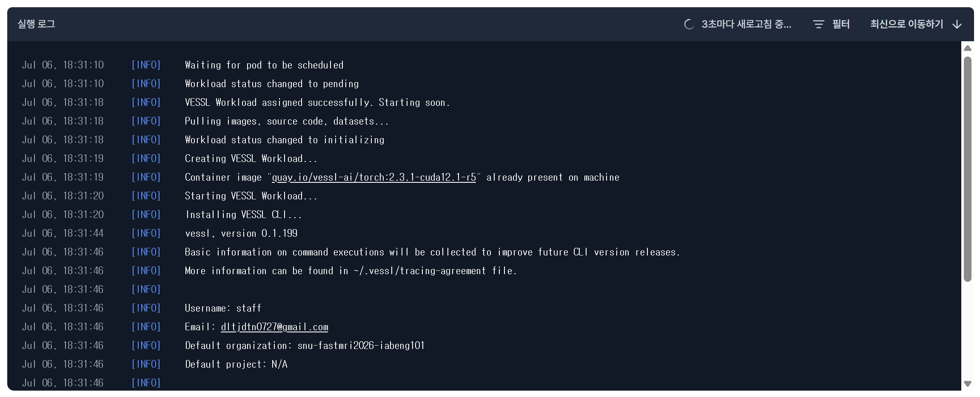Select the 필터 button label

[x=841, y=24]
